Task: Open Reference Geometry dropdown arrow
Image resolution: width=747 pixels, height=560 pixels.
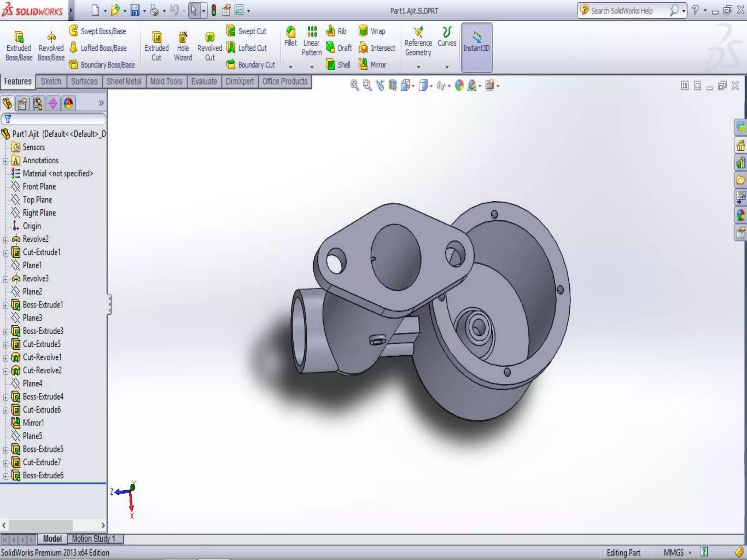Action: click(x=418, y=67)
